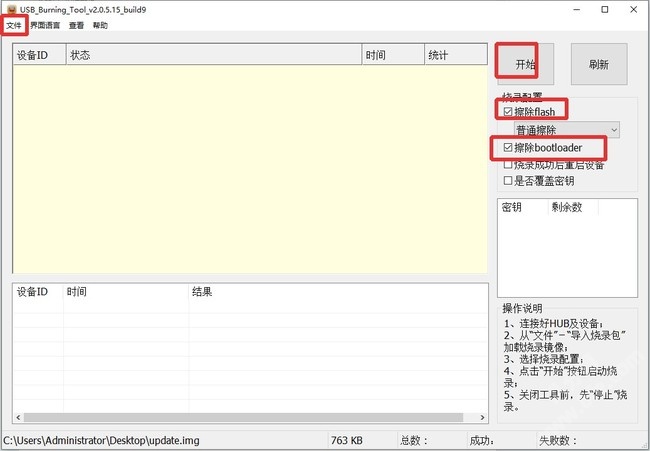
Task: Click the update.img file path in status bar
Action: click(x=101, y=440)
